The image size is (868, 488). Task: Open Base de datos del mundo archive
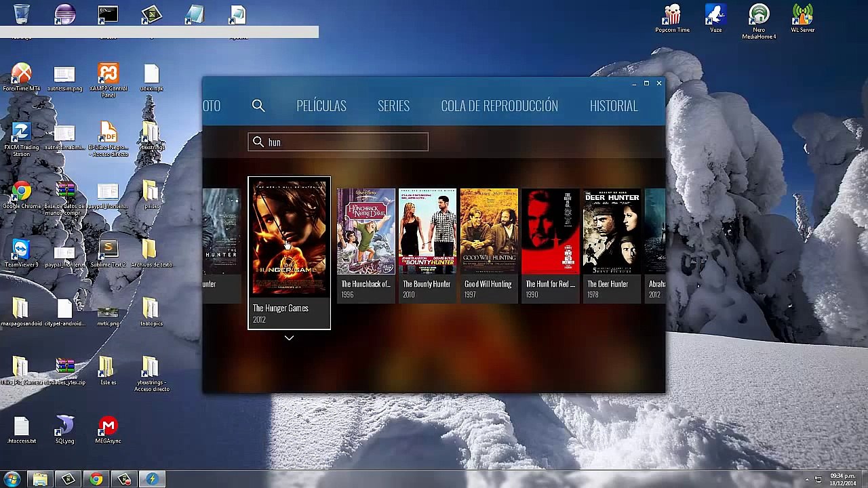65,199
